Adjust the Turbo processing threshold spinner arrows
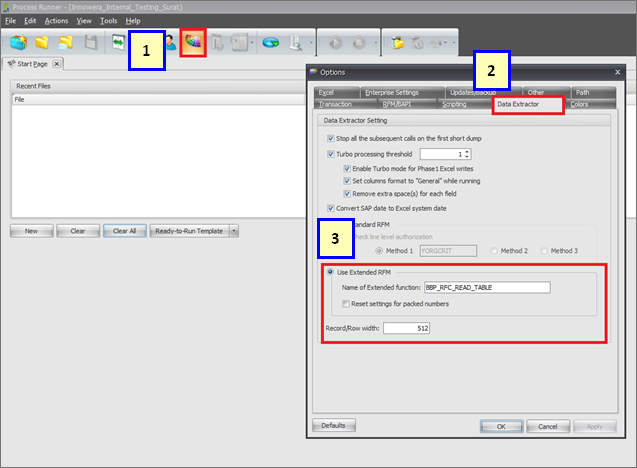 pyautogui.click(x=466, y=154)
